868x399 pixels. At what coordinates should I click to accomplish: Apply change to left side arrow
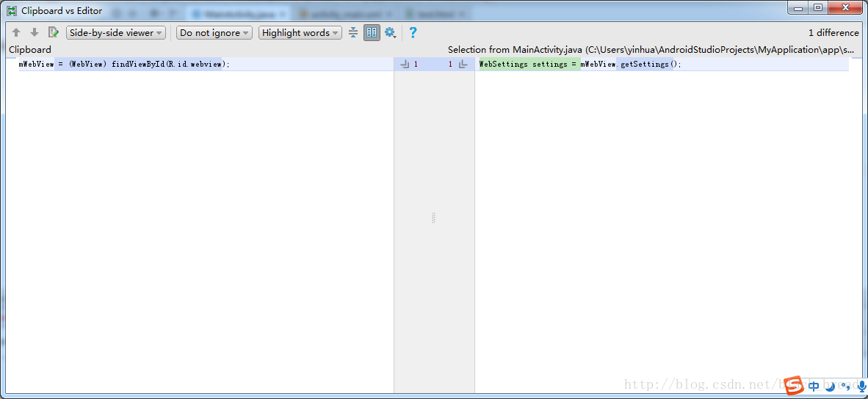[463, 65]
